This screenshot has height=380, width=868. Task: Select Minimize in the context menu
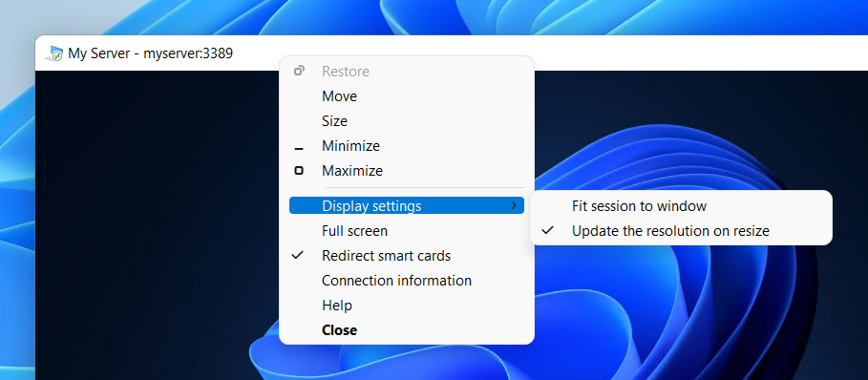(407, 146)
